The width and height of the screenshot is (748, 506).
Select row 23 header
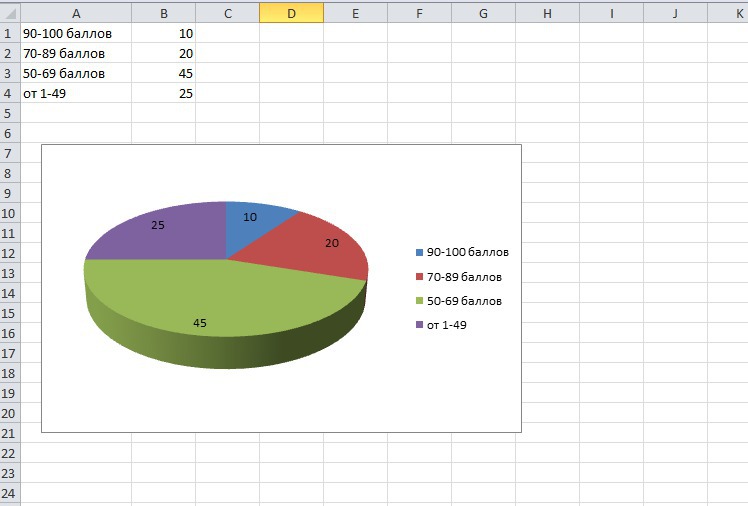point(10,473)
